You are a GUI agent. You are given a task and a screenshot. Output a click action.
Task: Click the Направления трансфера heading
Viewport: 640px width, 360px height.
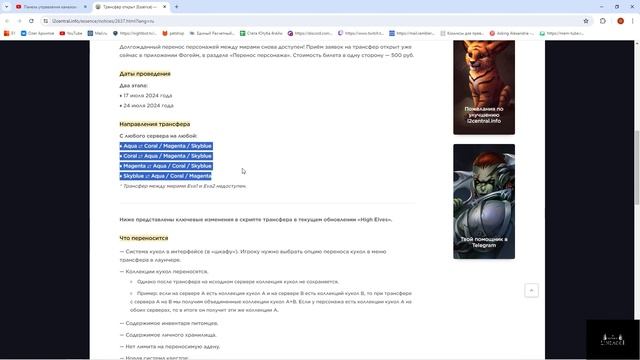tap(155, 124)
